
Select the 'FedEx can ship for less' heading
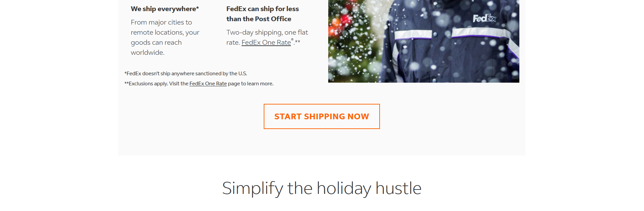coord(262,9)
